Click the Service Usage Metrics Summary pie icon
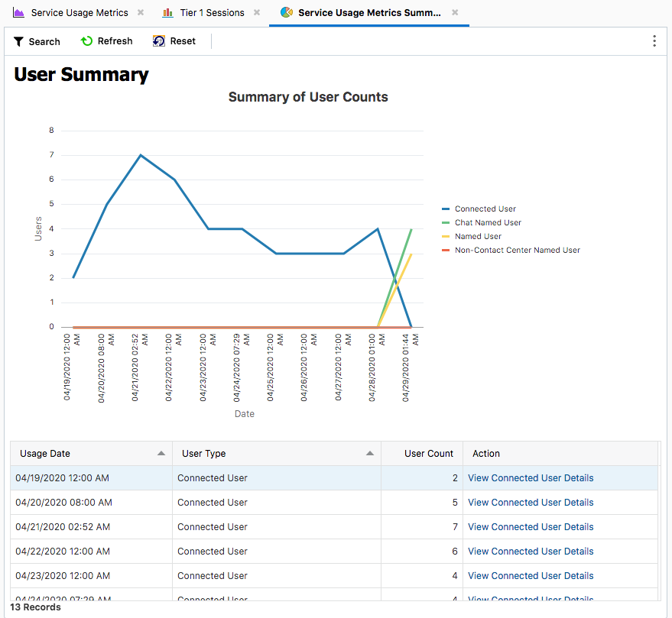 [287, 13]
